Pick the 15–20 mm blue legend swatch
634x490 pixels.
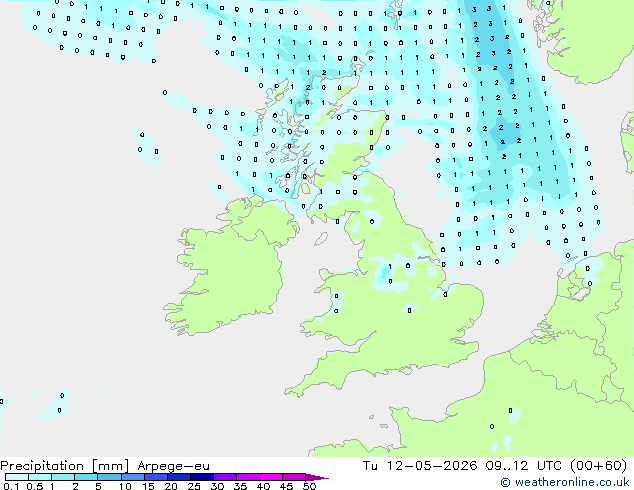tap(155, 477)
